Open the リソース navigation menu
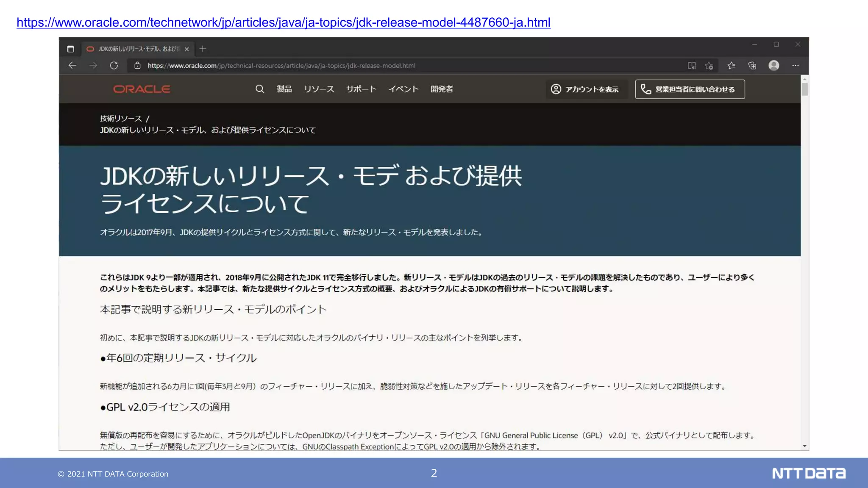 (x=319, y=89)
